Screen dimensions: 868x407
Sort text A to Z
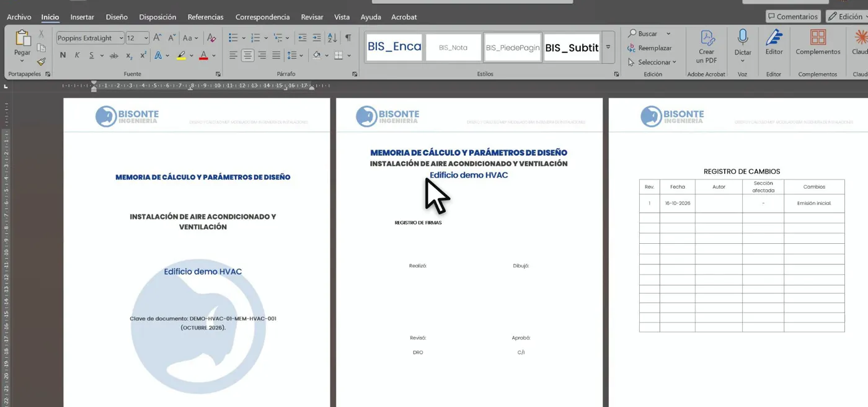point(332,38)
